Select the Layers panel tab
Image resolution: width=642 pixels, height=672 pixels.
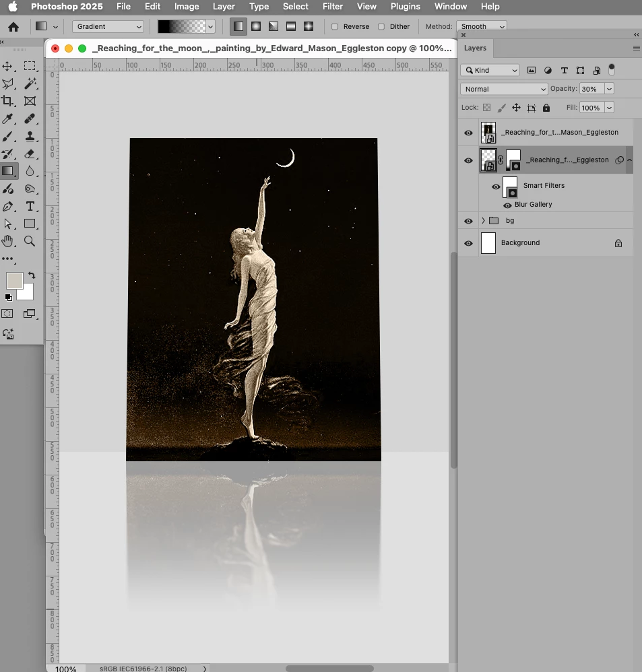coord(475,48)
